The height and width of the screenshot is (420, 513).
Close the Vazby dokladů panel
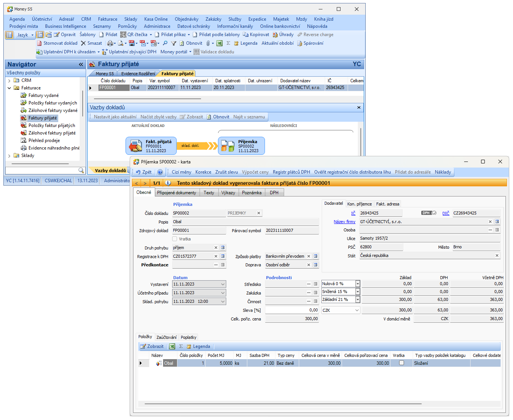[359, 107]
